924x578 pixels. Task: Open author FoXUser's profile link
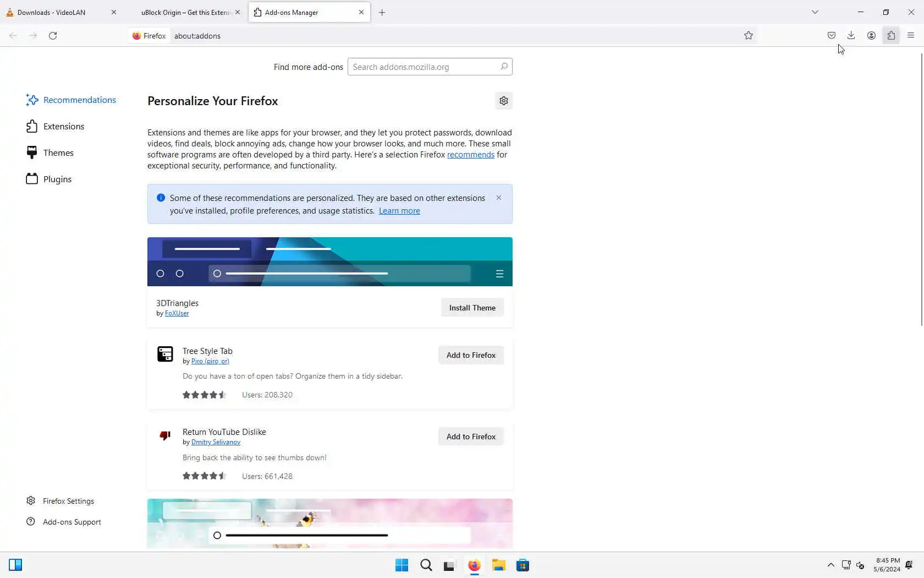coord(177,313)
